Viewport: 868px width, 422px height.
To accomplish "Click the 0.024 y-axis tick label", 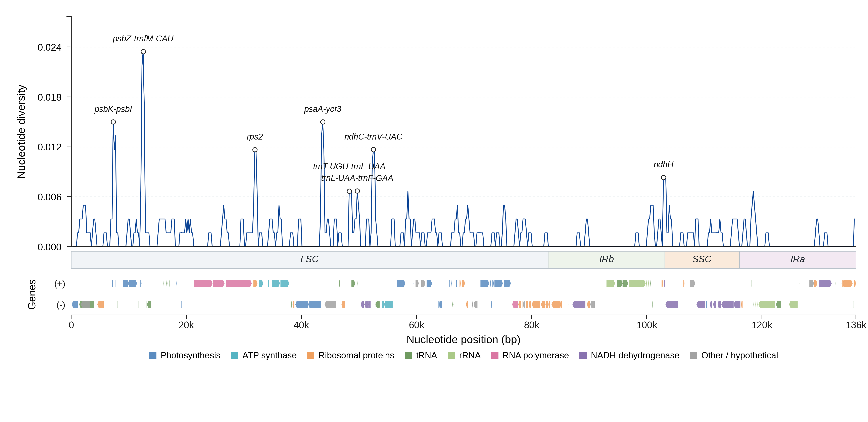I will [50, 48].
